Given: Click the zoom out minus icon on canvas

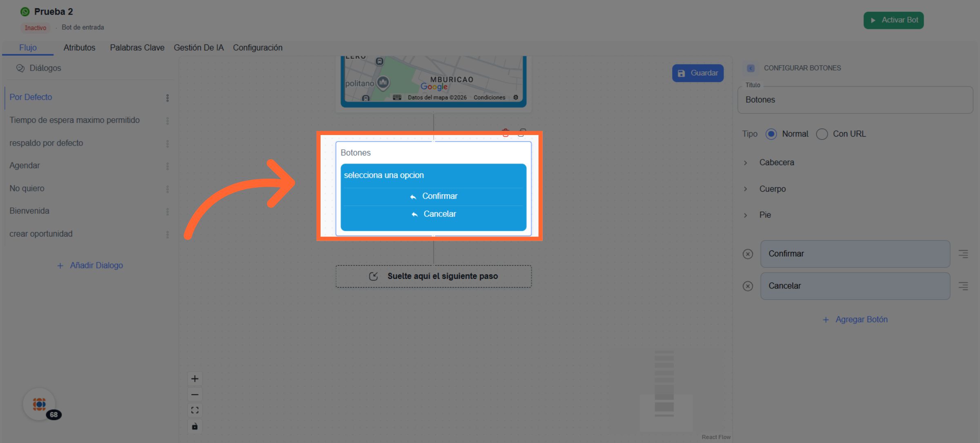Looking at the screenshot, I should (x=195, y=394).
